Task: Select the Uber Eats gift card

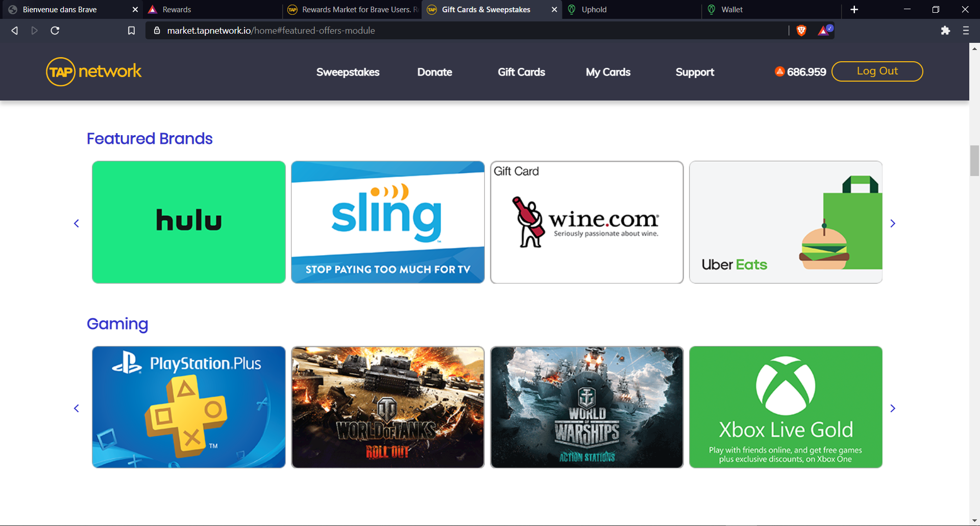Action: (786, 222)
